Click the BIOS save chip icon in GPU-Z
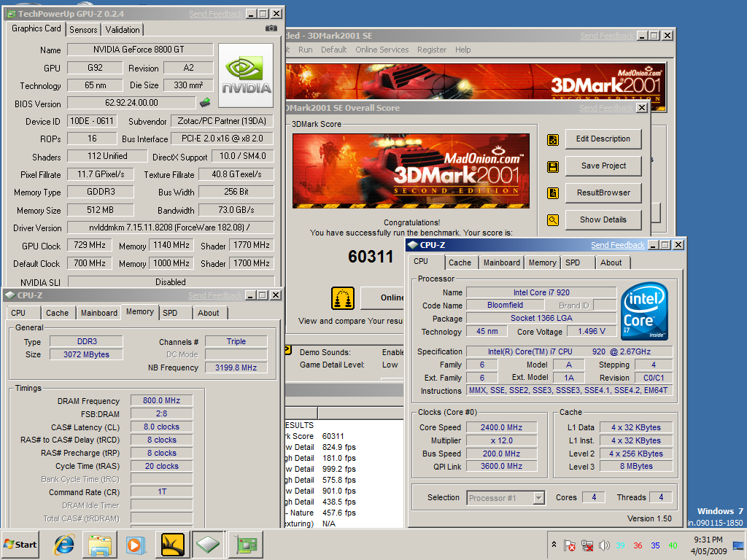 [x=205, y=102]
